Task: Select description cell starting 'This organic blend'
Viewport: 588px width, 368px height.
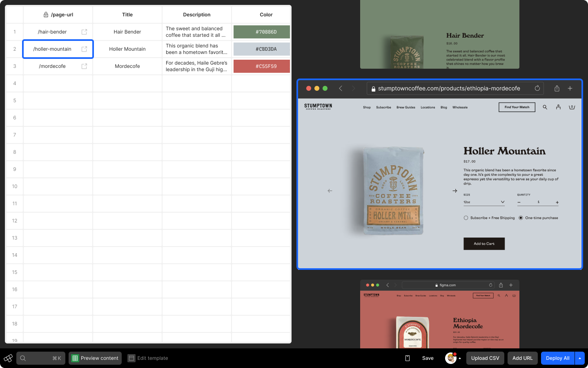Action: click(x=197, y=49)
